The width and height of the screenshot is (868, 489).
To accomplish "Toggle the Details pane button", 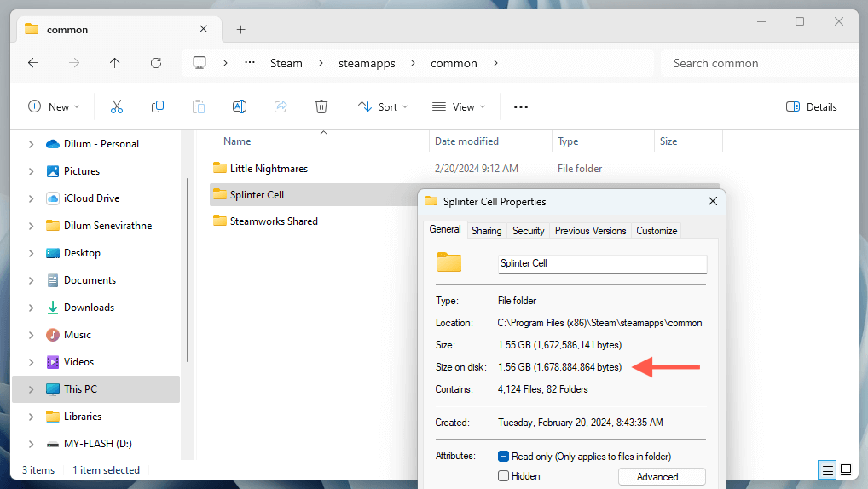I will click(x=811, y=106).
